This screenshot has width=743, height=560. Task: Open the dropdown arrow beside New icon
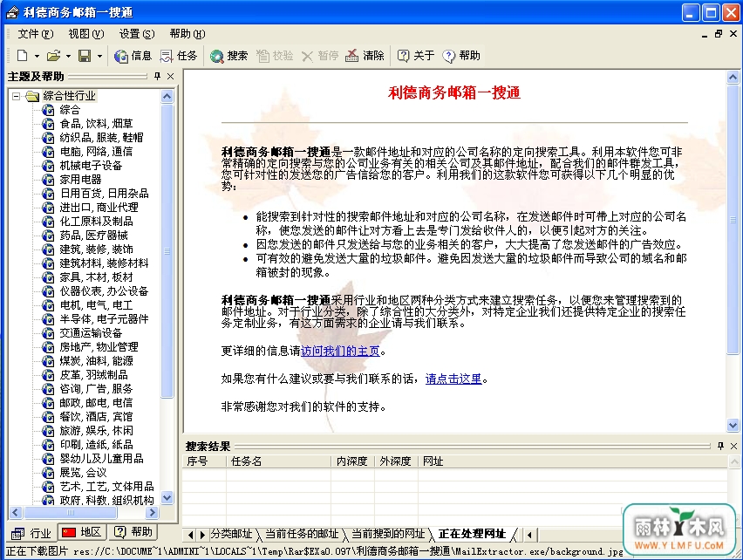37,57
